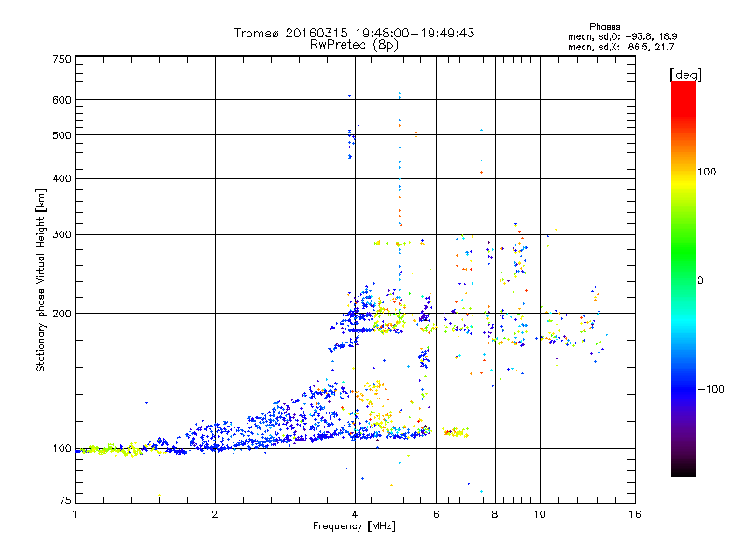Select the 'RwPretec (8p)' subtitle text
Image resolution: width=747 pixels, height=560 pixels.
click(x=354, y=45)
